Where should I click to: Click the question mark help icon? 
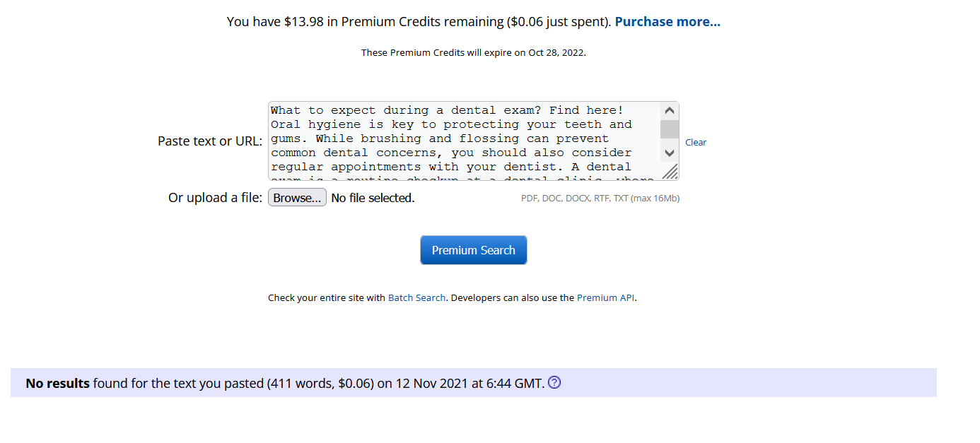click(554, 383)
